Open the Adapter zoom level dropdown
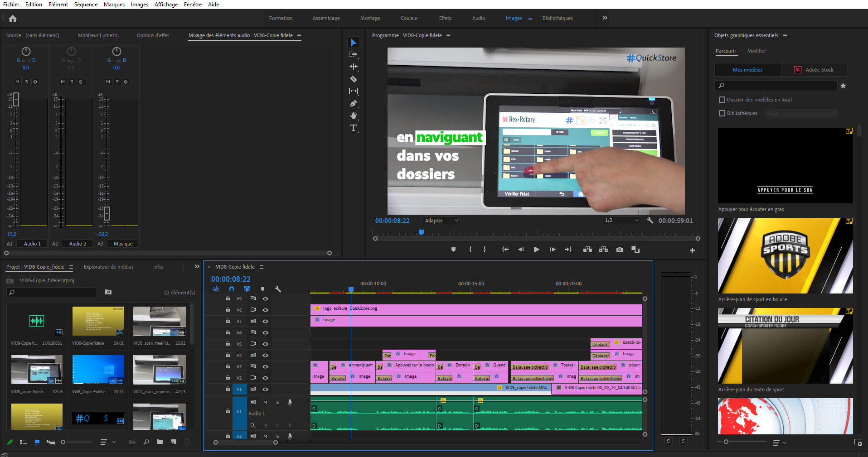 441,221
